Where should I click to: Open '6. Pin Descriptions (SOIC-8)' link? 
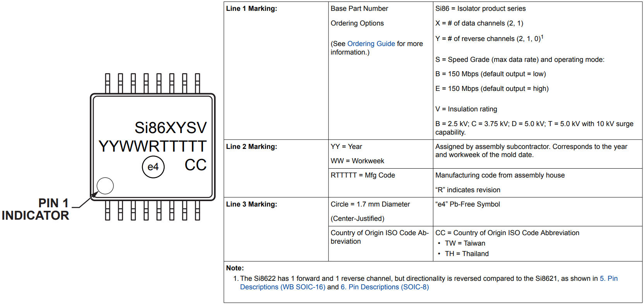385,287
